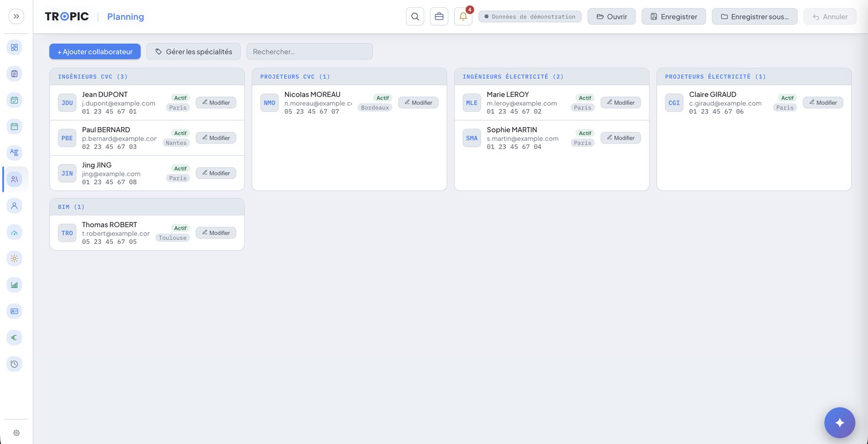
Task: Expand the sidebar with double-chevron button
Action: click(x=16, y=16)
